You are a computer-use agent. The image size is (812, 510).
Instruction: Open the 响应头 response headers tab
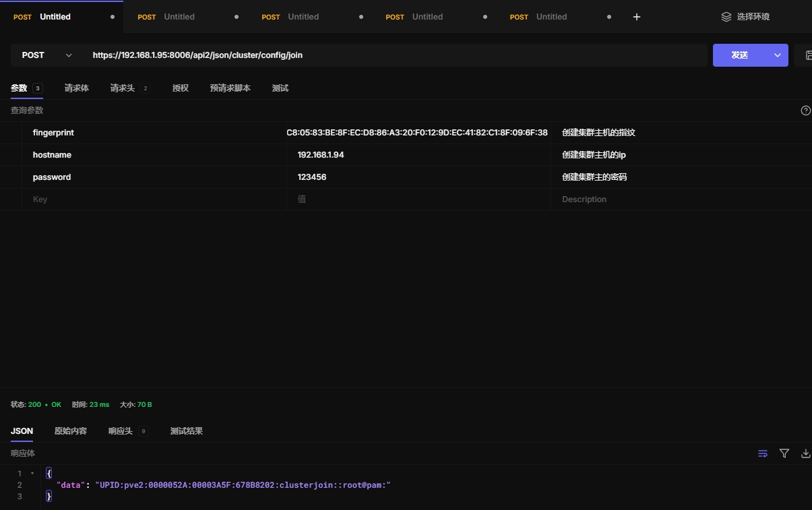[x=121, y=431]
